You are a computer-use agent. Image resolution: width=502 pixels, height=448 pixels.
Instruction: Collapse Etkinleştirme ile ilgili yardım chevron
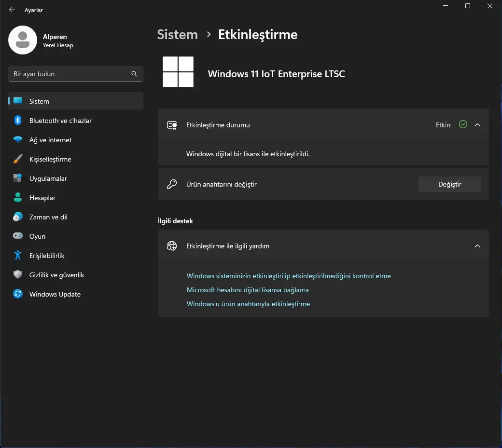(477, 246)
